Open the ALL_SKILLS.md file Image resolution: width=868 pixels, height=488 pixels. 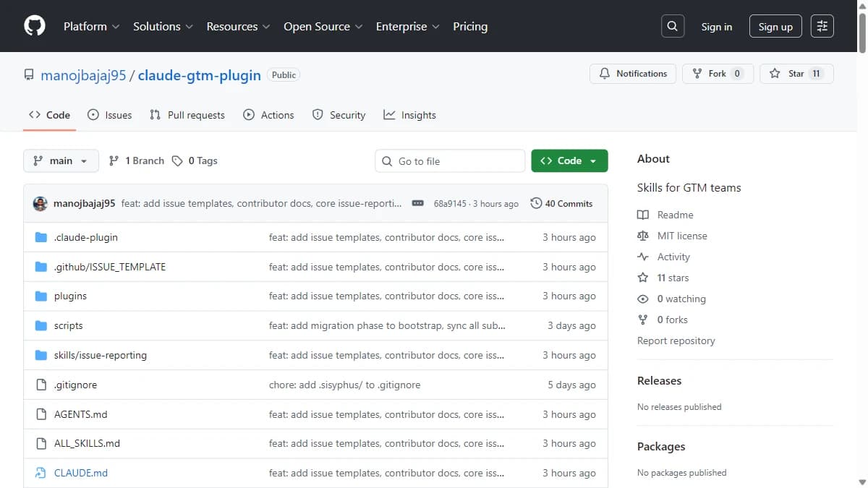click(x=87, y=443)
